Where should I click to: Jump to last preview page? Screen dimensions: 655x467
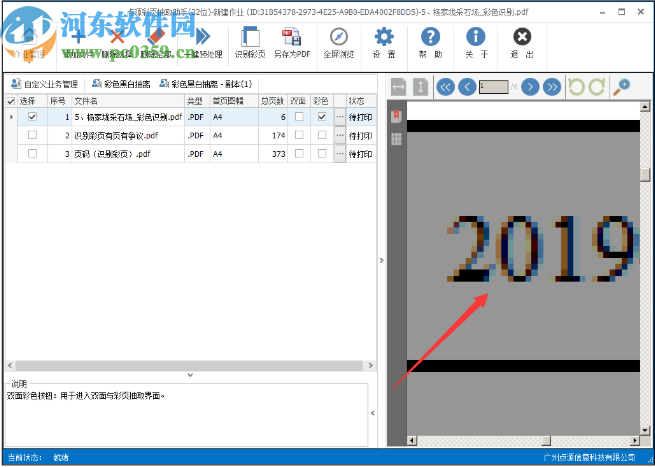552,87
